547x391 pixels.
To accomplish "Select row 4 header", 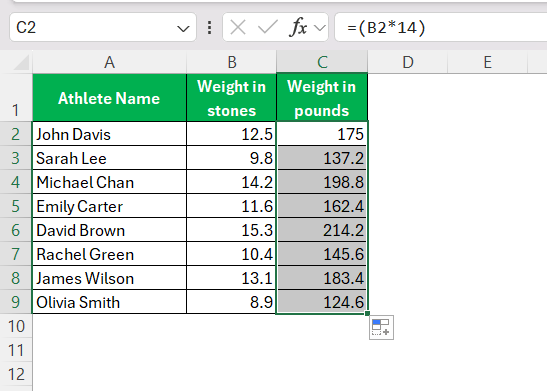I will [16, 182].
